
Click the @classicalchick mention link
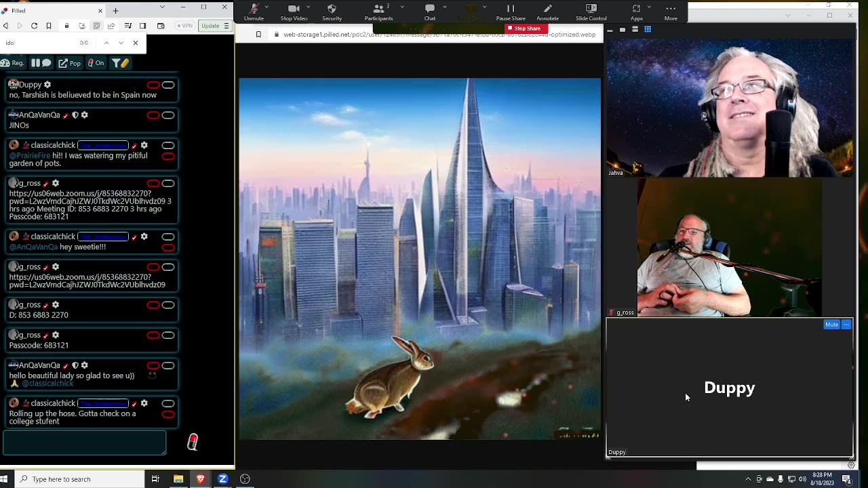(x=47, y=384)
